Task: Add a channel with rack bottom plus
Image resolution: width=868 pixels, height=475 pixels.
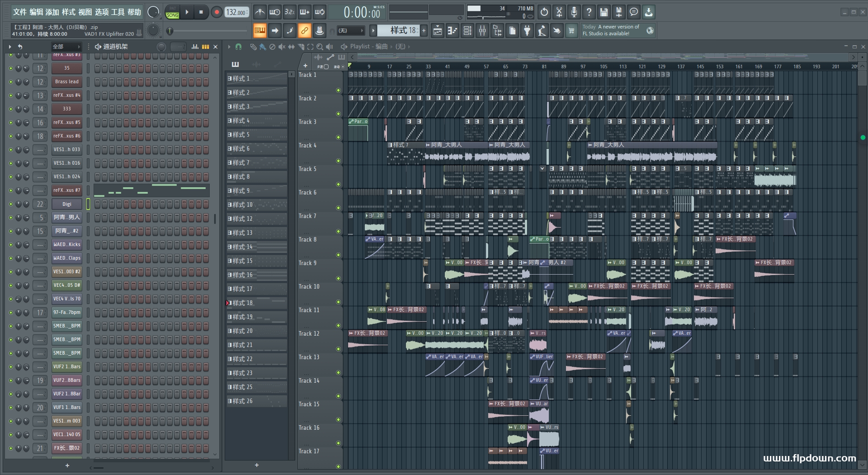Action: [67, 465]
